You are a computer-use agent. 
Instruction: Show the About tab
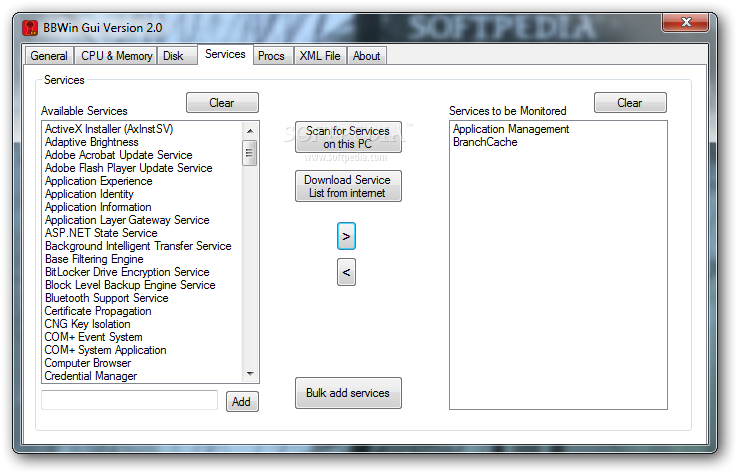(x=366, y=56)
